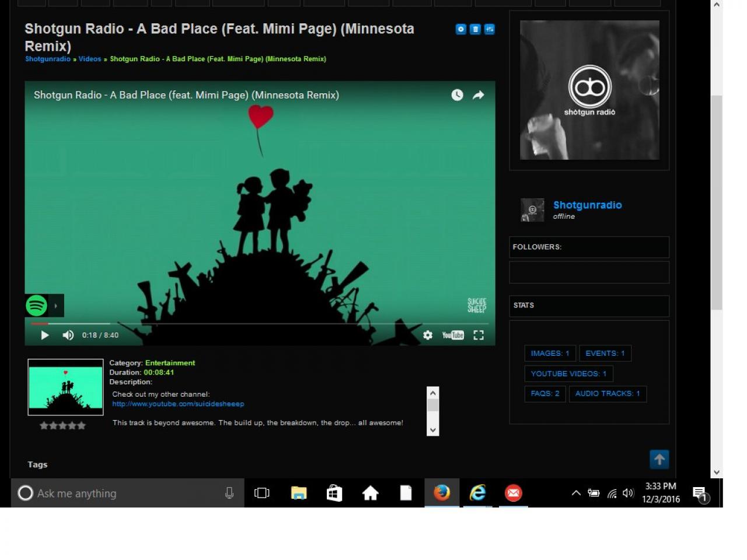
Task: Switch to Internet Explorer in taskbar
Action: [x=477, y=493]
